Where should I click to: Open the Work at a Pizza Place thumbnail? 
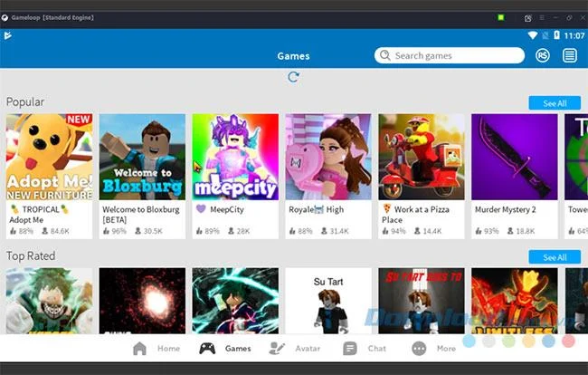[x=422, y=157]
